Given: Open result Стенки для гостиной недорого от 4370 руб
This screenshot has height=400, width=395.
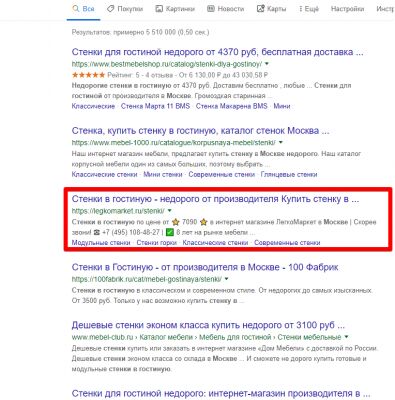Looking at the screenshot, I should (217, 52).
